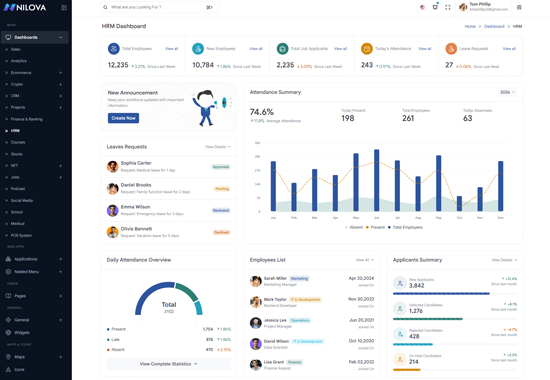This screenshot has width=550, height=380.
Task: Expand the Ecommerce submenu
Action: (x=60, y=73)
